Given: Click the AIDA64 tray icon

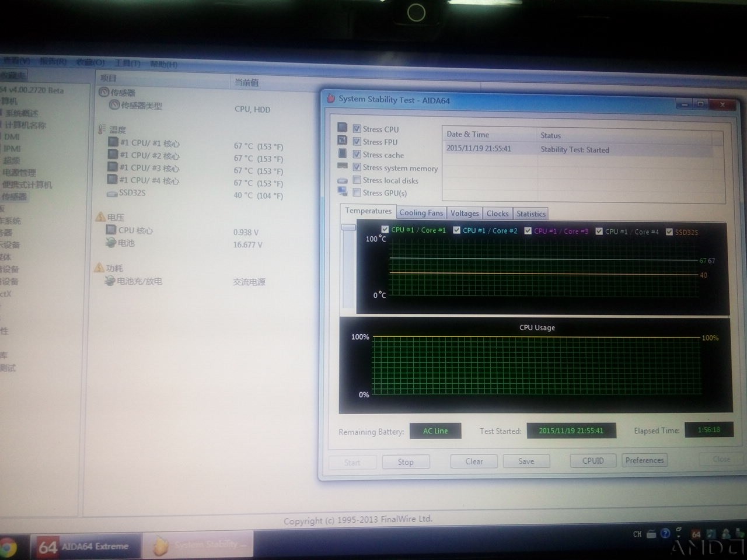Looking at the screenshot, I should 696,533.
